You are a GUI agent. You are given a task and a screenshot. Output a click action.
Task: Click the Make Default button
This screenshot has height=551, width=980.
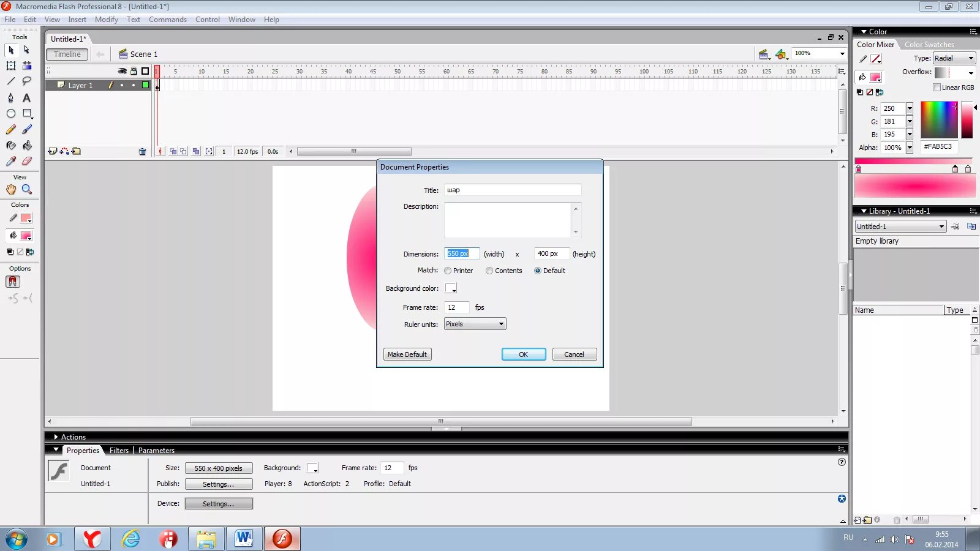(407, 354)
